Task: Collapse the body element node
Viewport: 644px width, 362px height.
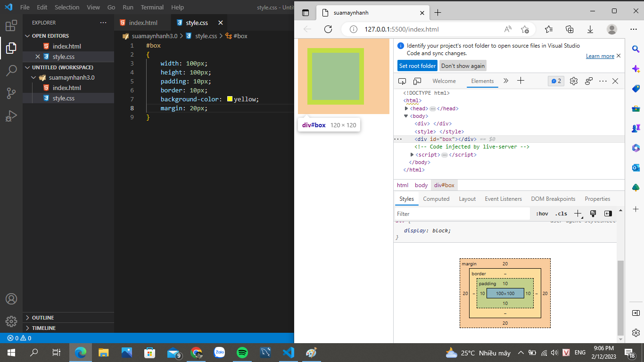Action: tap(406, 116)
